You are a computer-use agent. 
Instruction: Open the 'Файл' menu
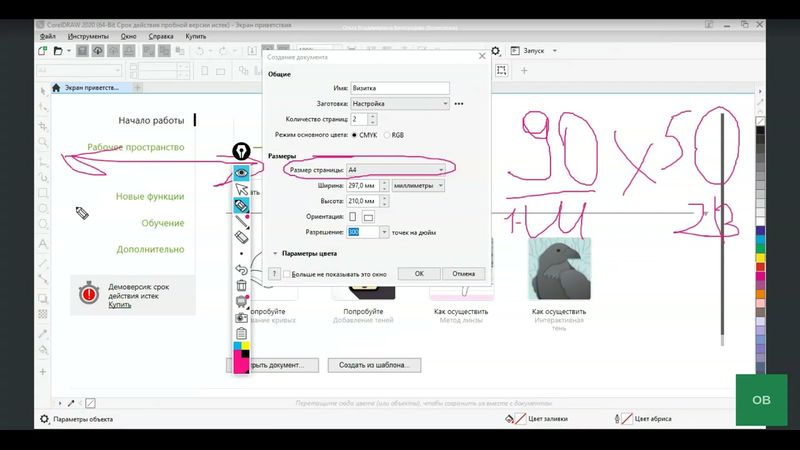click(48, 36)
